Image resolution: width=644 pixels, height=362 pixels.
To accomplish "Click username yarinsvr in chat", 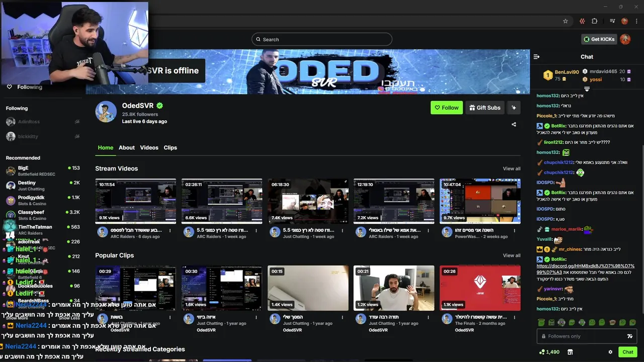I will coord(553,289).
